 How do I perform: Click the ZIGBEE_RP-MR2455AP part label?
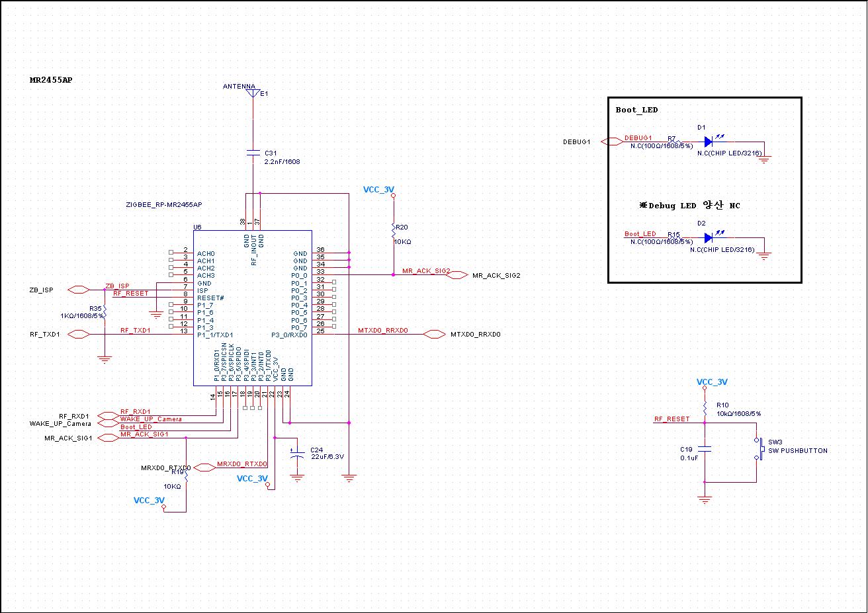click(x=164, y=205)
